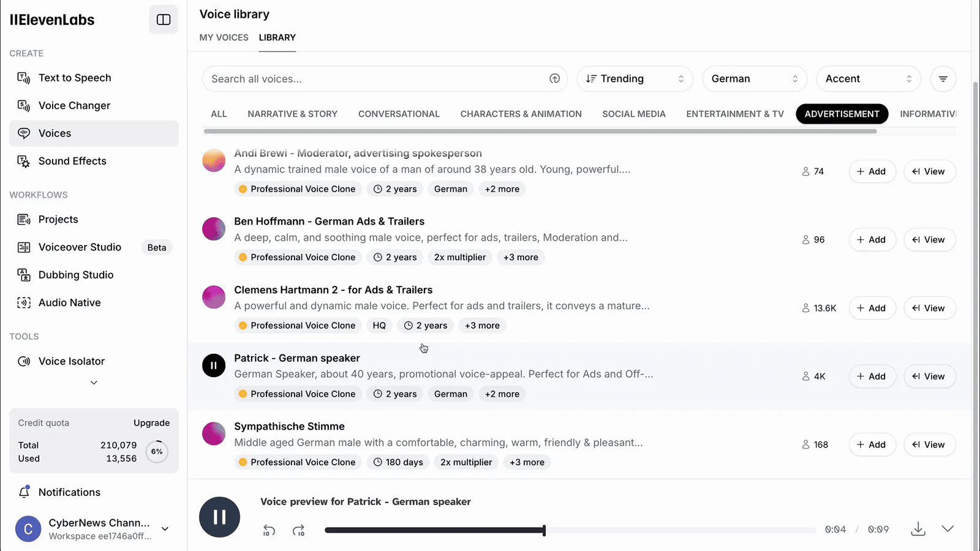
Task: Open the Notifications bell
Action: pyautogui.click(x=94, y=492)
